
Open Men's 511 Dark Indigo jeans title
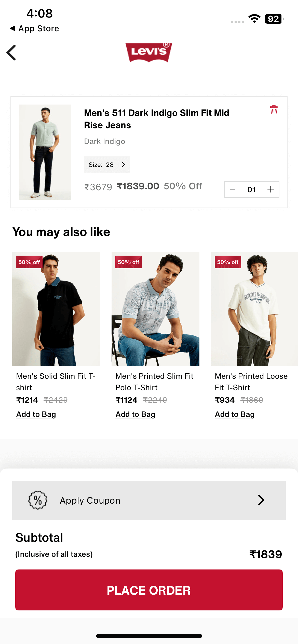pyautogui.click(x=157, y=119)
